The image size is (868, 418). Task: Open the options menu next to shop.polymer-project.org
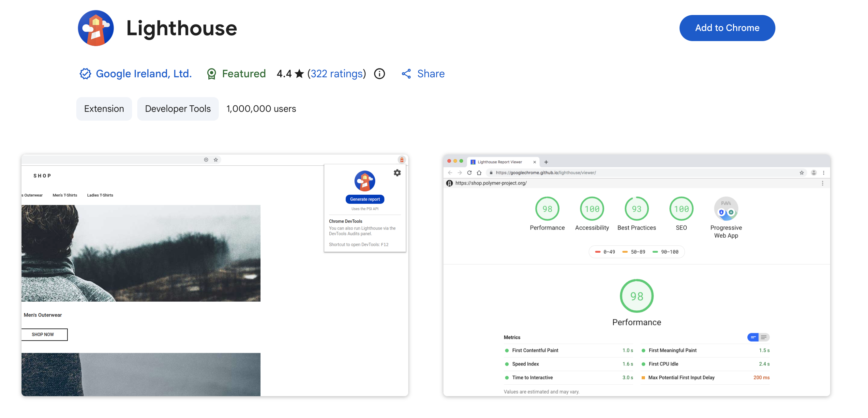tap(822, 183)
